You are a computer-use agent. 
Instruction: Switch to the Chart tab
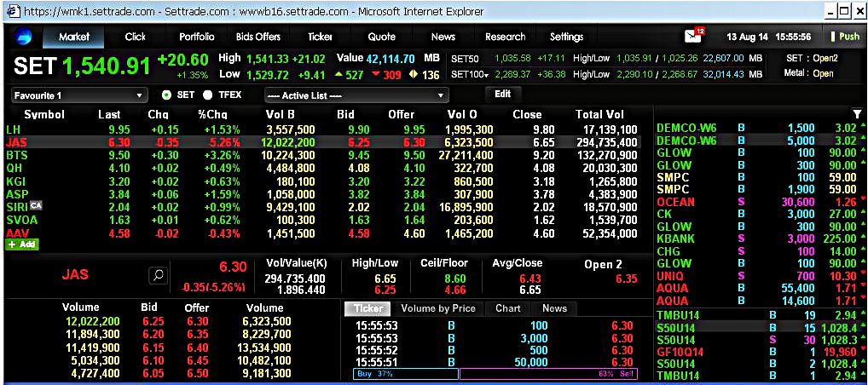pos(507,308)
